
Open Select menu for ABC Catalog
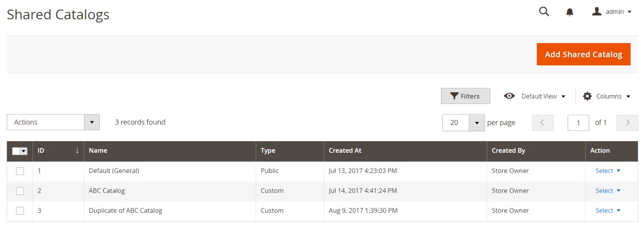[608, 191]
